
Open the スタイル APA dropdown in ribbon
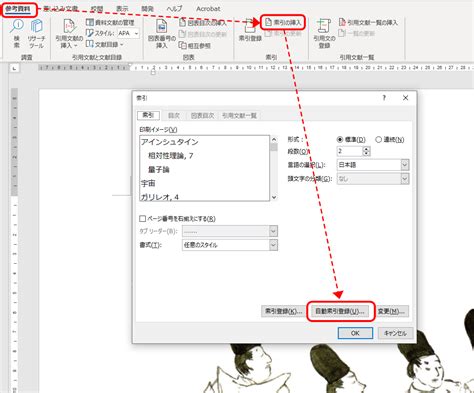[x=129, y=33]
